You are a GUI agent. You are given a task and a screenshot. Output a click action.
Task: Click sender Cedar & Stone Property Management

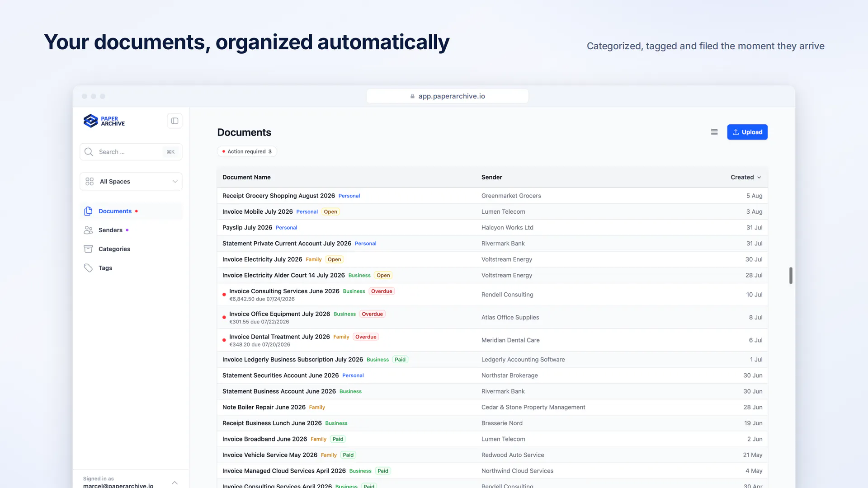tap(533, 408)
